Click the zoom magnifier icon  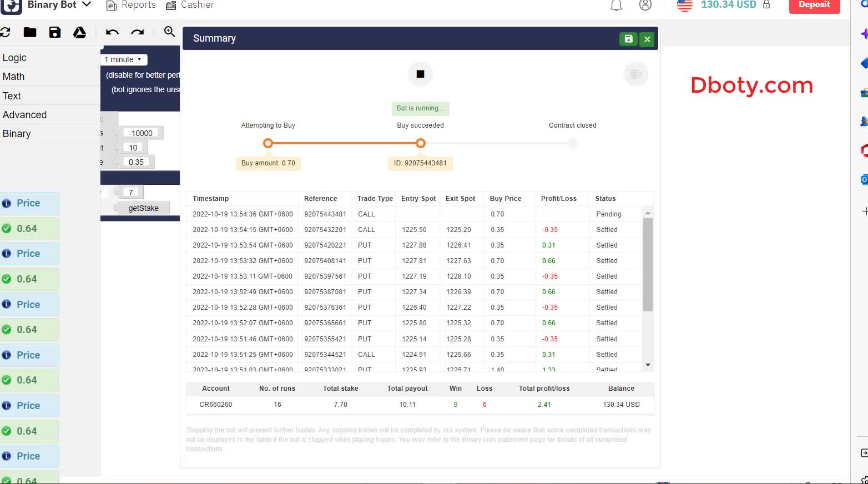pyautogui.click(x=169, y=32)
